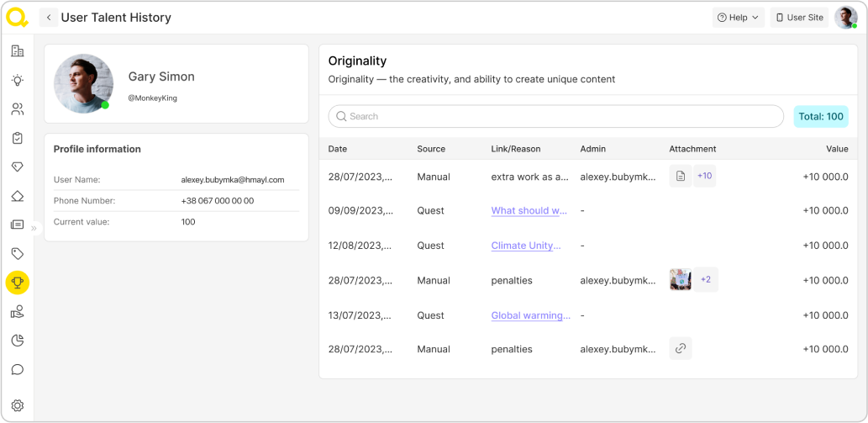Open the document attachment icon in first row

coord(681,176)
